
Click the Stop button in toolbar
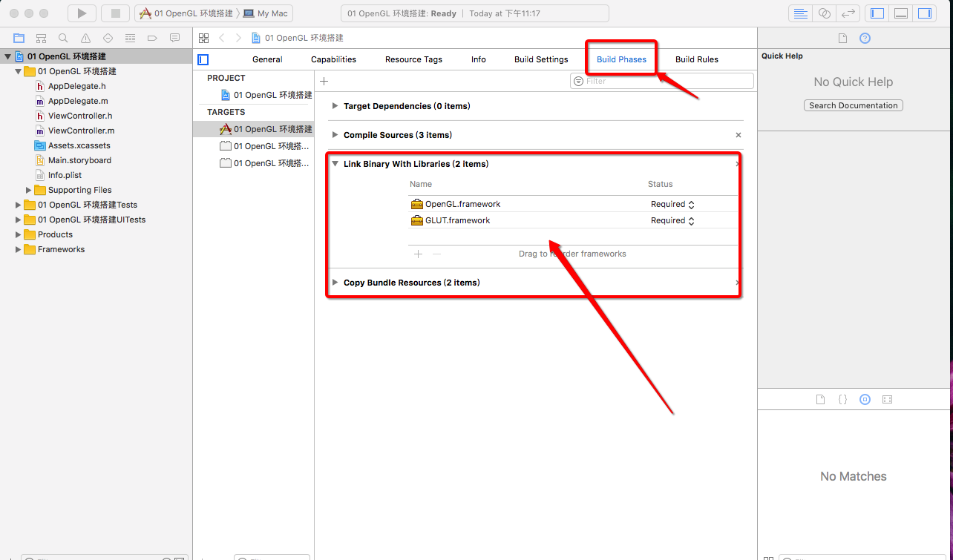coord(115,13)
